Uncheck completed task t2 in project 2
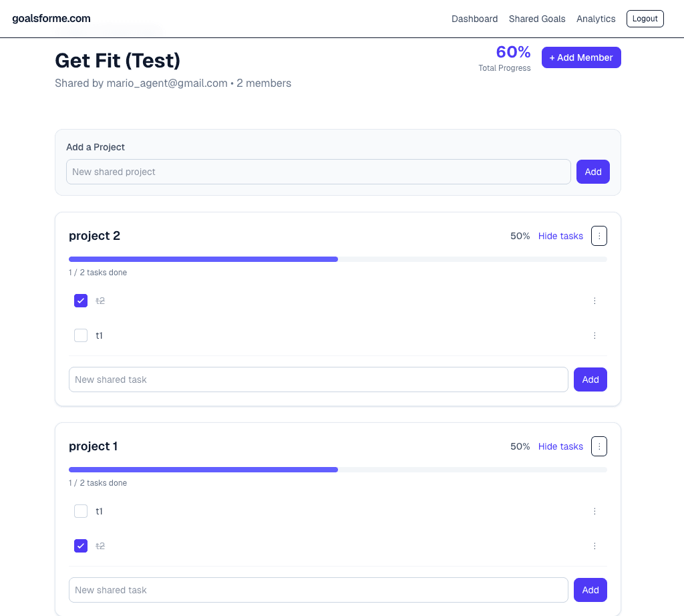 click(x=80, y=301)
